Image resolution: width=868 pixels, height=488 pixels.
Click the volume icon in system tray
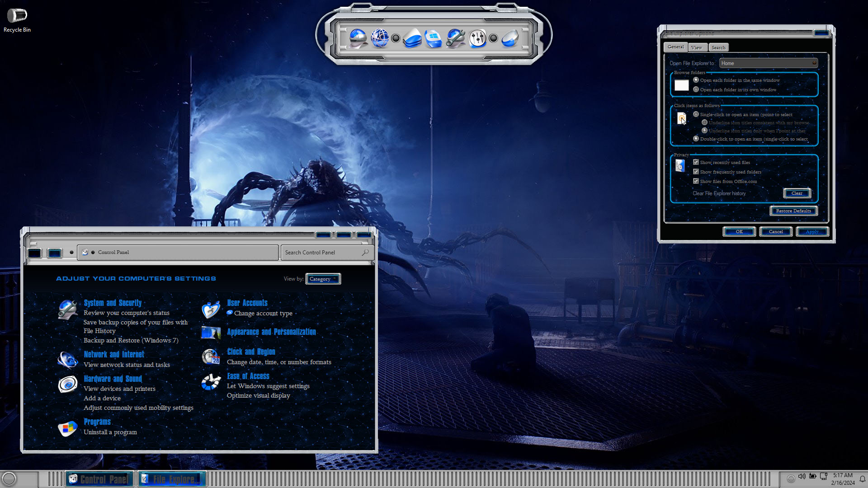pos(802,476)
